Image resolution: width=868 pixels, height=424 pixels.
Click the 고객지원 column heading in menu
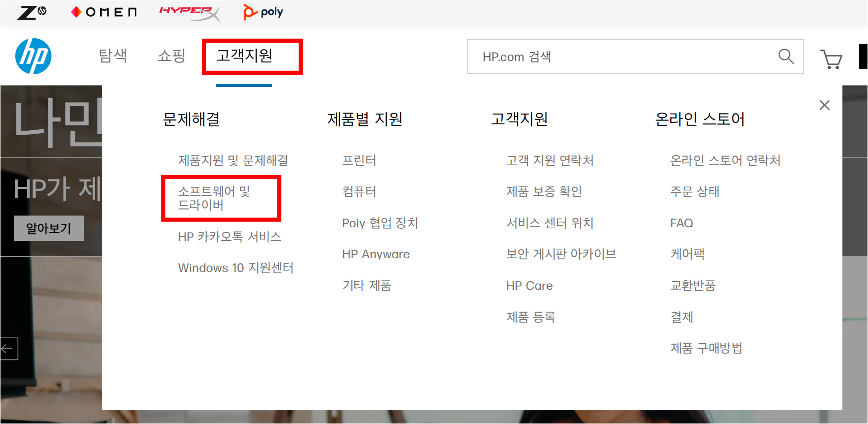pyautogui.click(x=519, y=119)
